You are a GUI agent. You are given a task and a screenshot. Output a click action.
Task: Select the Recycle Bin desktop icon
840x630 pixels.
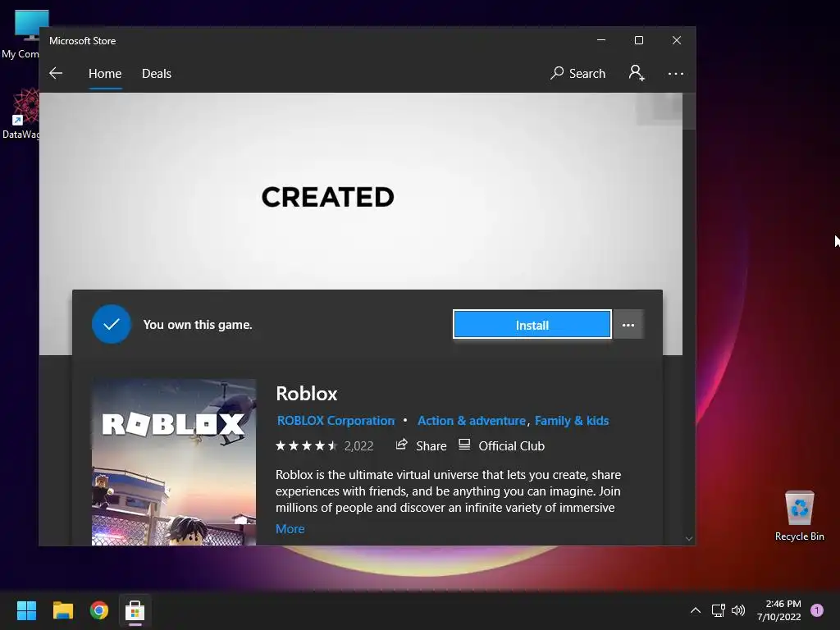pos(799,515)
